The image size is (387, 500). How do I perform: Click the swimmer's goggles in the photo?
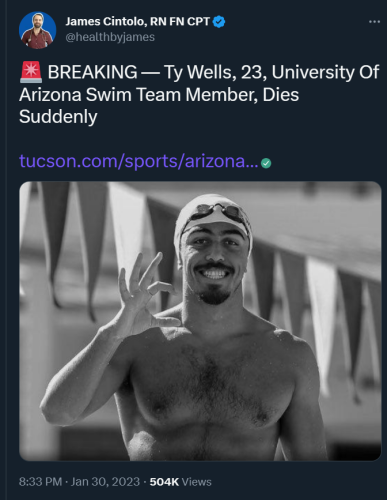pos(217,213)
